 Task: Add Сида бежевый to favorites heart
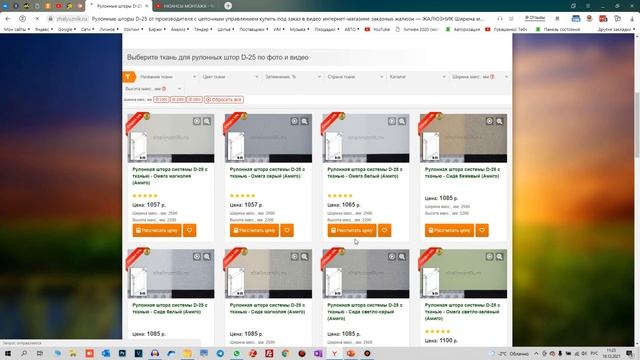click(482, 230)
